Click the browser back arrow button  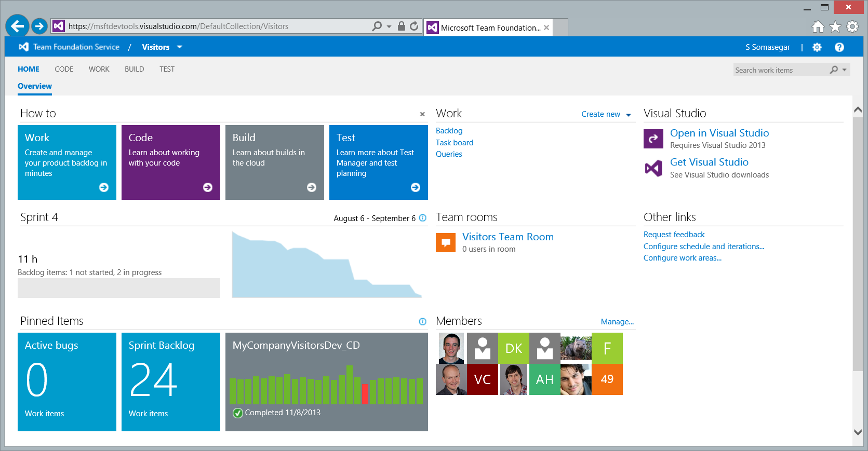(x=17, y=26)
